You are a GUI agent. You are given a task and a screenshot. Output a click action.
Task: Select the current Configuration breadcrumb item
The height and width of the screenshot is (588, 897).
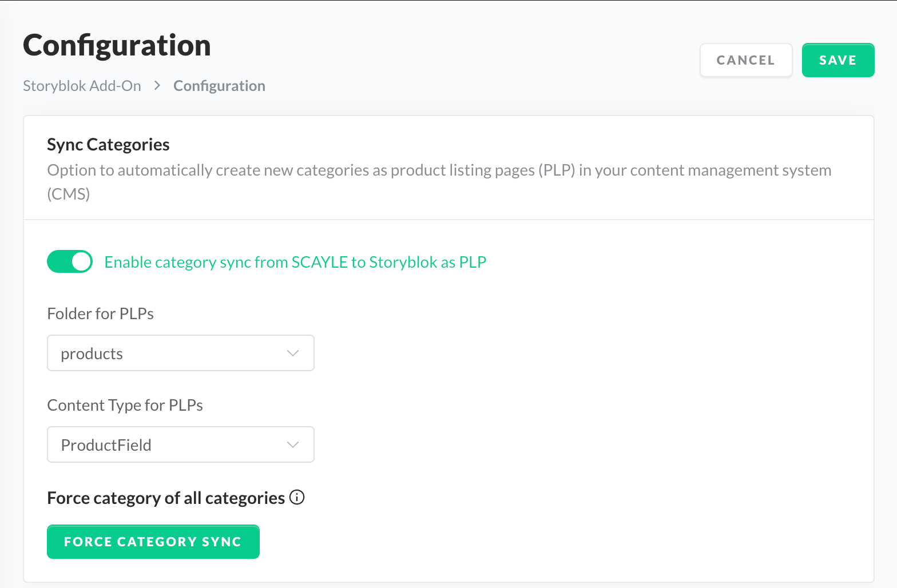pyautogui.click(x=219, y=86)
